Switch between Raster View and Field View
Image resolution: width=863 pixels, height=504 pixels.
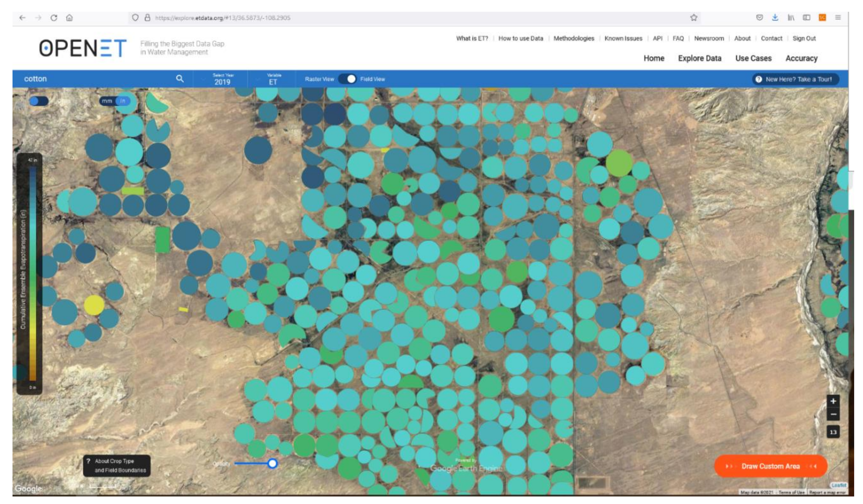(347, 79)
